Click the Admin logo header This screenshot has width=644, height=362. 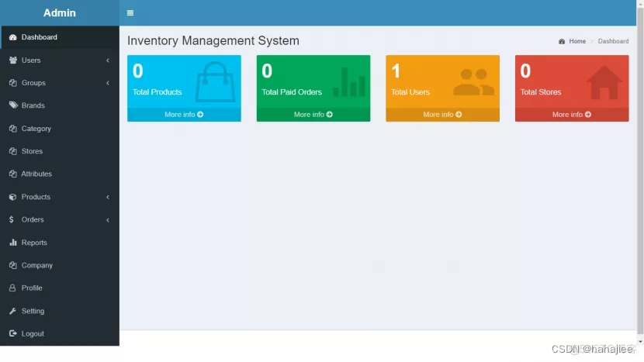point(60,12)
